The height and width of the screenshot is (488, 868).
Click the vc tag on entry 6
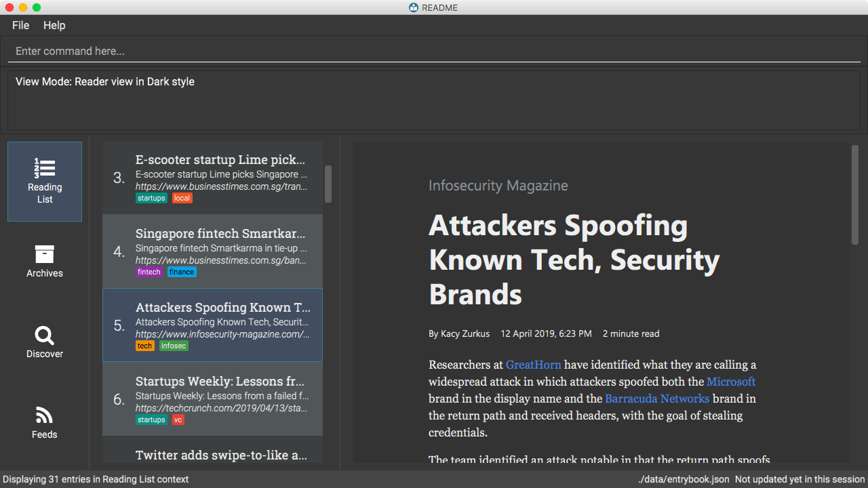(178, 420)
